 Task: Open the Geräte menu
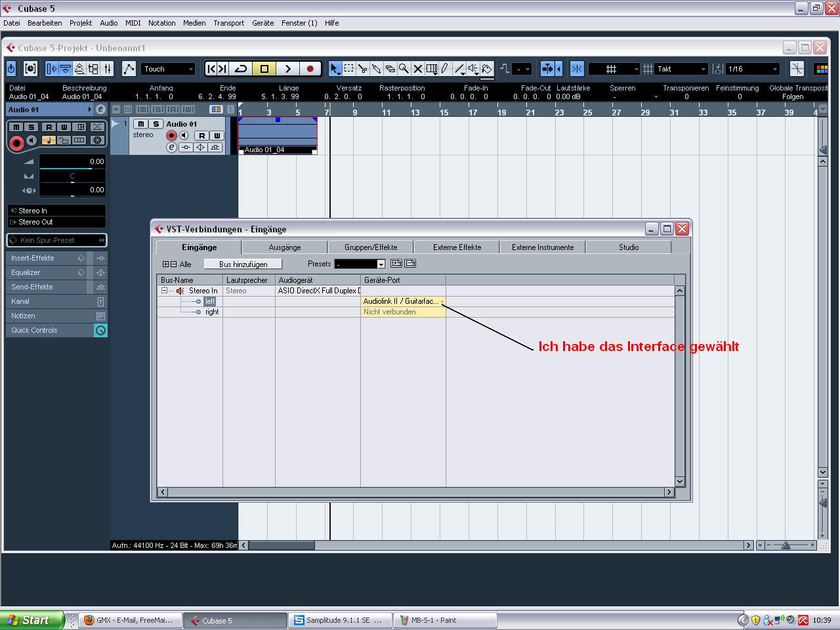click(x=262, y=23)
